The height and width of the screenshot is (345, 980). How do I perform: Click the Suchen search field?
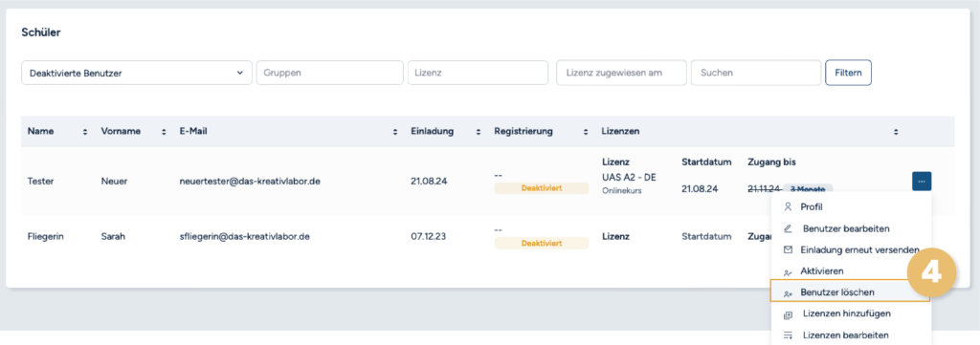[756, 73]
